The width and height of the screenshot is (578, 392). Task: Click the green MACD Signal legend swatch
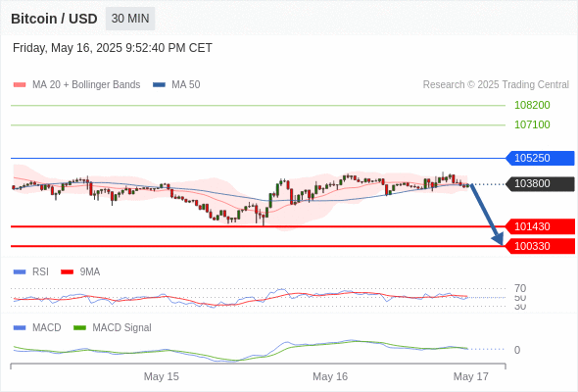pyautogui.click(x=79, y=327)
